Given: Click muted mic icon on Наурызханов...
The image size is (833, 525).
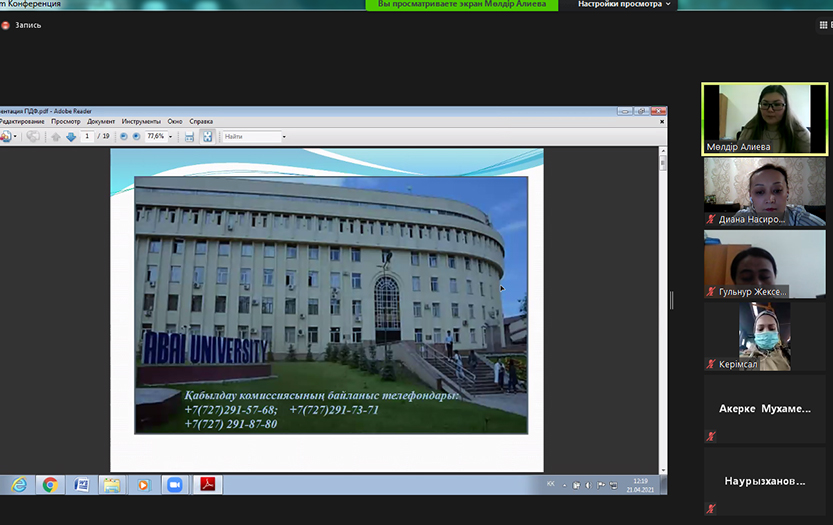Looking at the screenshot, I should click(711, 509).
